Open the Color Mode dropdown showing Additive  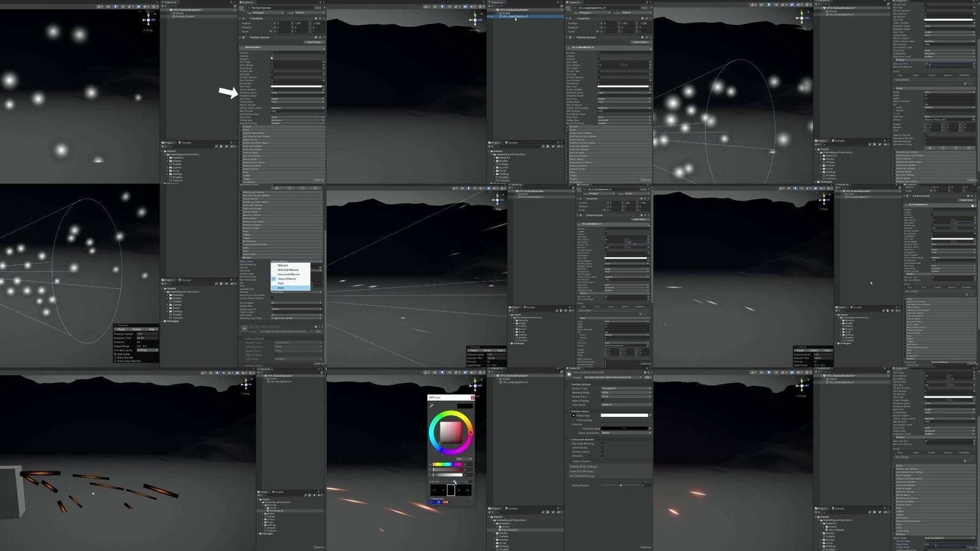625,405
